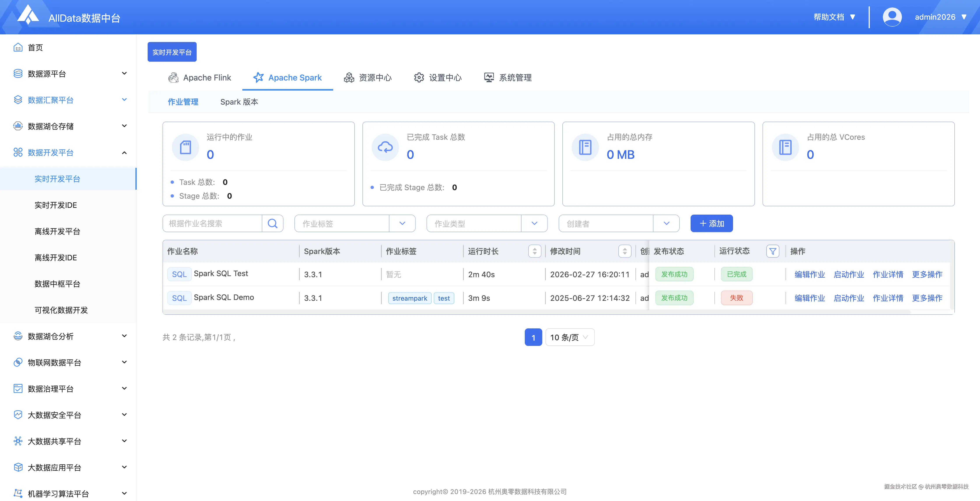Open the 帮助文档 dropdown
The image size is (980, 501).
pyautogui.click(x=834, y=17)
